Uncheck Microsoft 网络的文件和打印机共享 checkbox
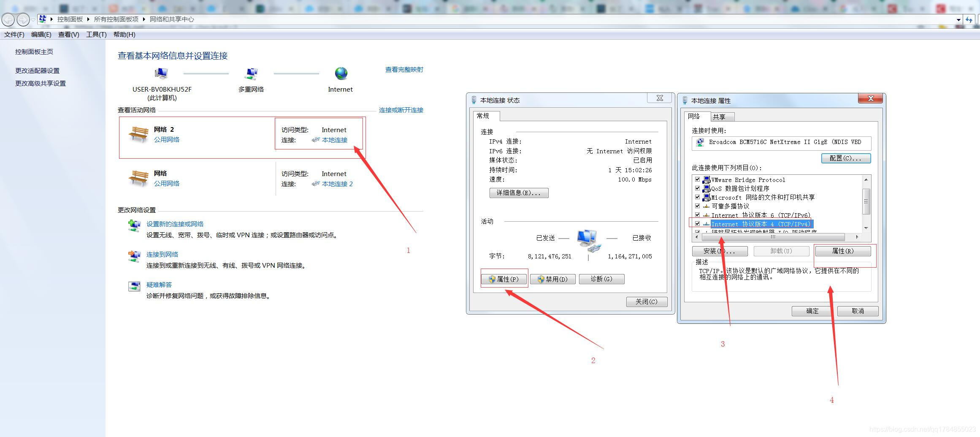980x437 pixels. point(697,197)
